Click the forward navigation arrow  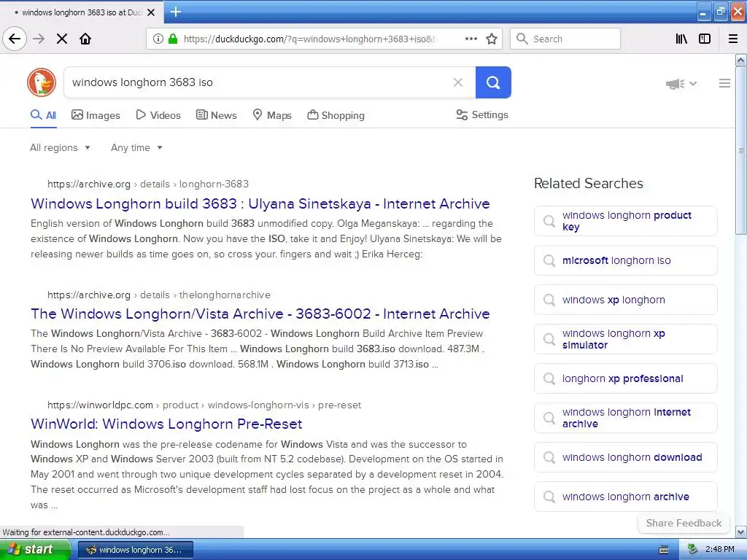tap(39, 39)
